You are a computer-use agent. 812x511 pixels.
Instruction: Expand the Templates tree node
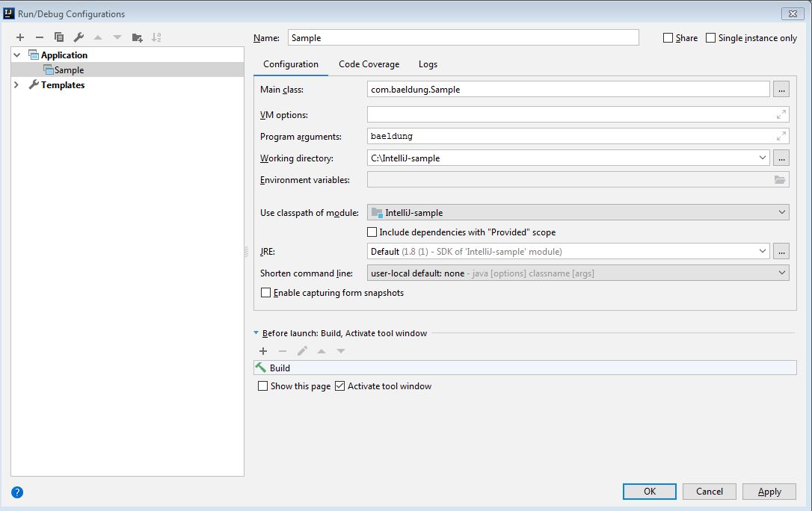pyautogui.click(x=16, y=85)
